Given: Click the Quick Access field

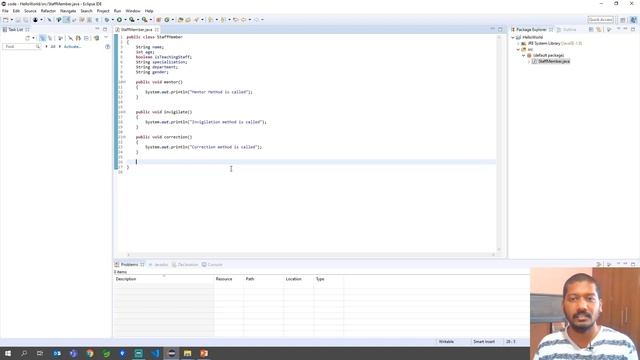Looking at the screenshot, I should pyautogui.click(x=600, y=20).
